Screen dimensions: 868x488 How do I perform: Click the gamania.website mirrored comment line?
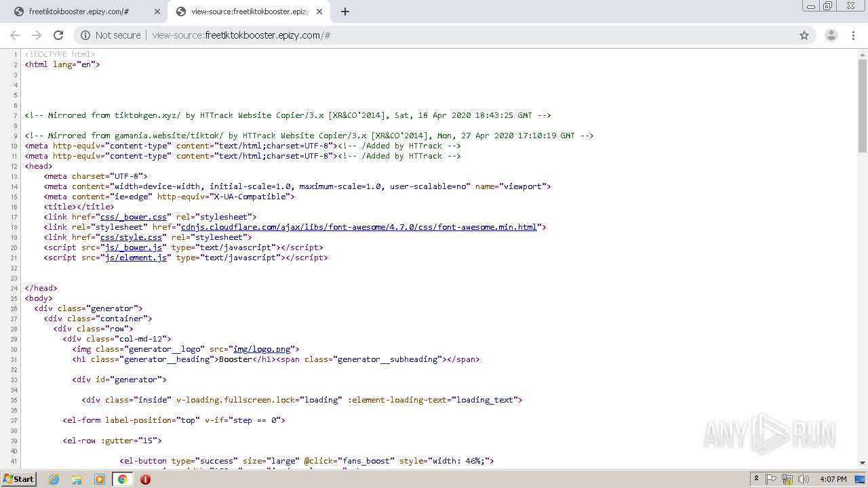[x=309, y=136]
